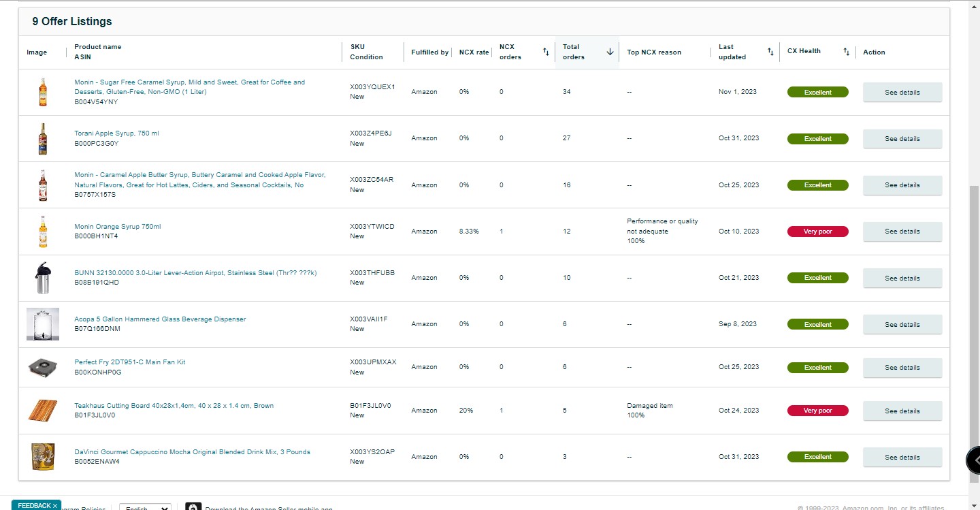The image size is (980, 510).
Task: Select ASIN B08B191QHD text
Action: click(97, 283)
